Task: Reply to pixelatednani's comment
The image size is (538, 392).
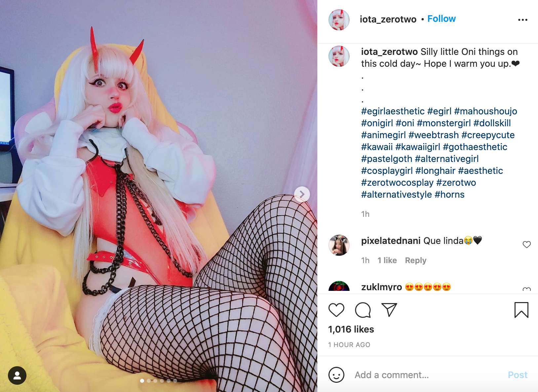Action: [416, 260]
